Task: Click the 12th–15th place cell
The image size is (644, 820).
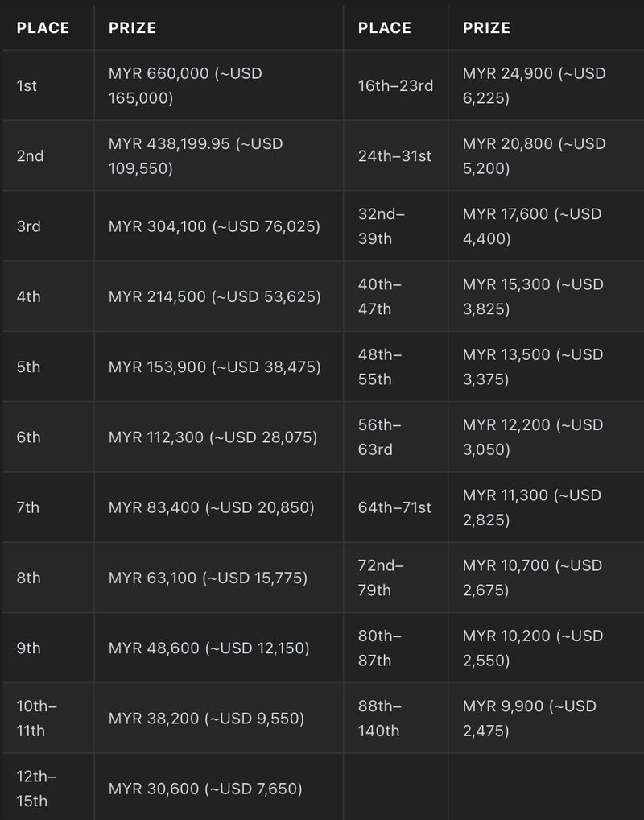Action: (48, 787)
